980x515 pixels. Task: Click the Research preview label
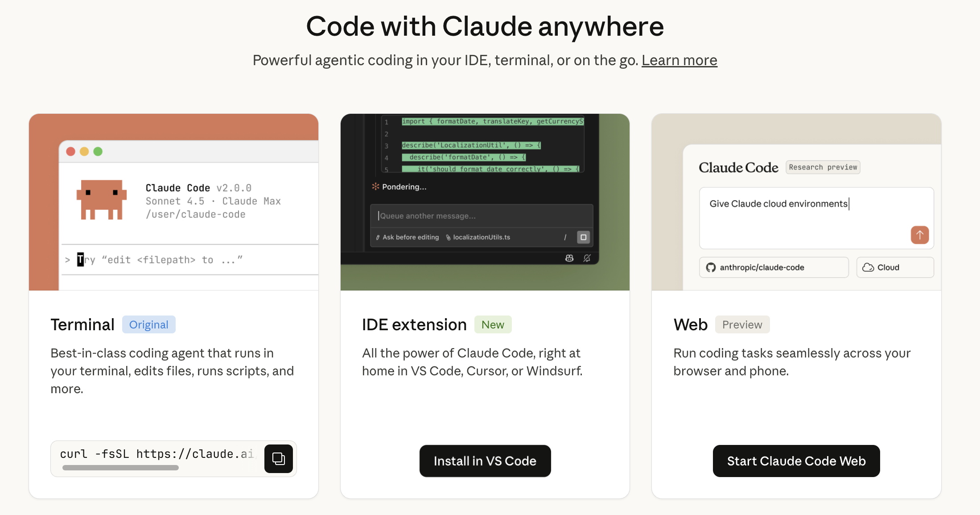point(823,167)
